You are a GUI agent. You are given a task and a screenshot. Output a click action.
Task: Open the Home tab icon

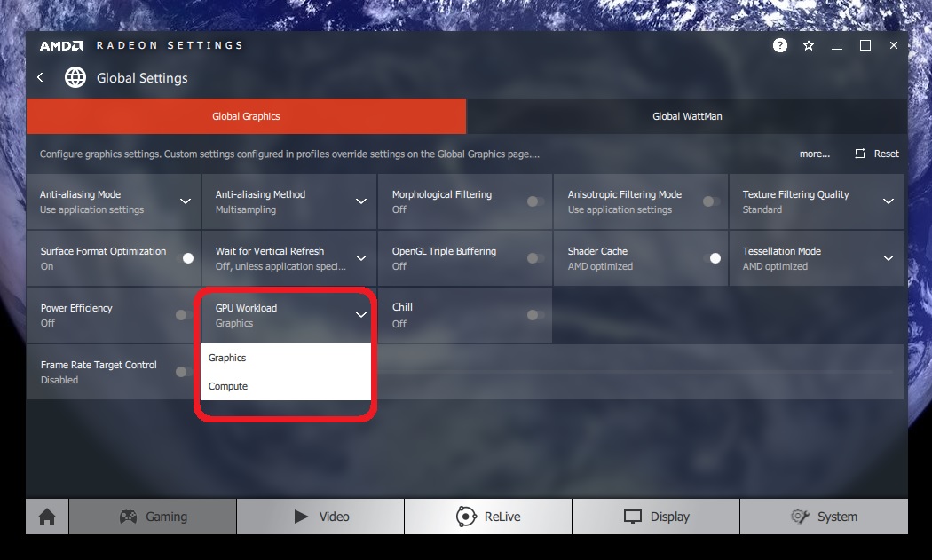[x=47, y=517]
